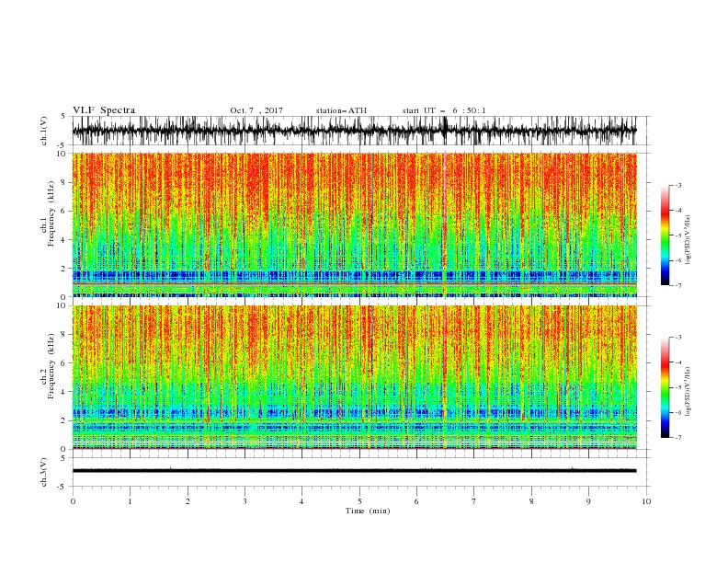The width and height of the screenshot is (728, 563).
Task: Click the lower log(PSD) colorbar label
Action: tap(688, 392)
